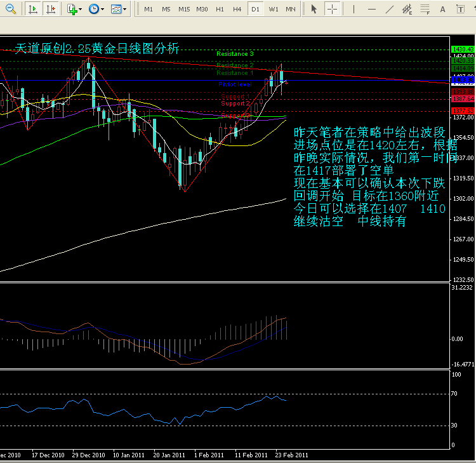476x463 pixels.
Task: Toggle the Chart Shift button
Action: [50, 9]
